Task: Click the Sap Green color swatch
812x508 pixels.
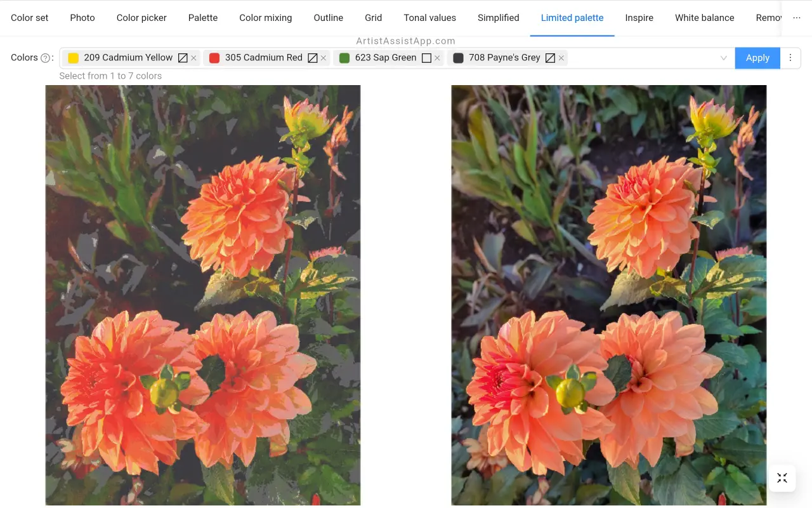Action: tap(344, 58)
